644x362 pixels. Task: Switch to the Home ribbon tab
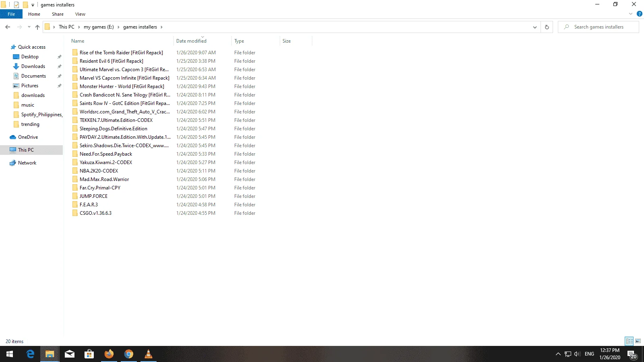[34, 14]
